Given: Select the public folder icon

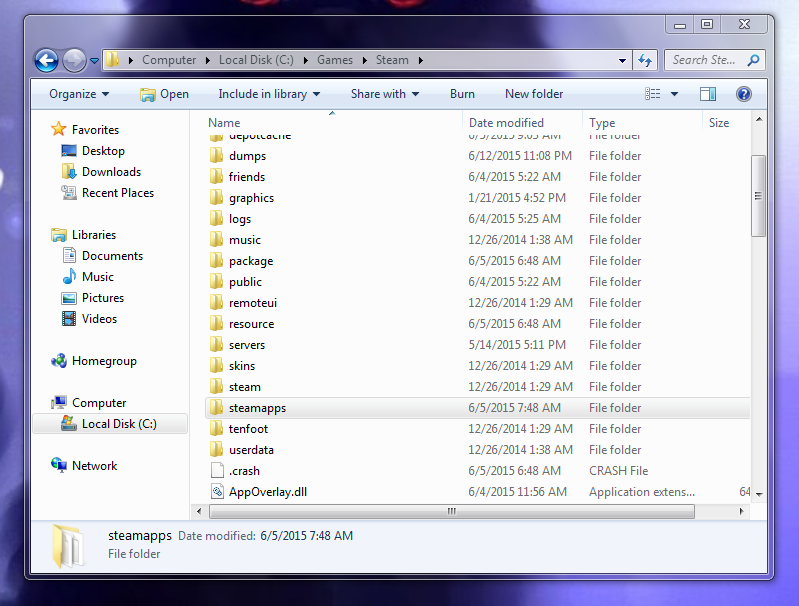Looking at the screenshot, I should (x=217, y=281).
